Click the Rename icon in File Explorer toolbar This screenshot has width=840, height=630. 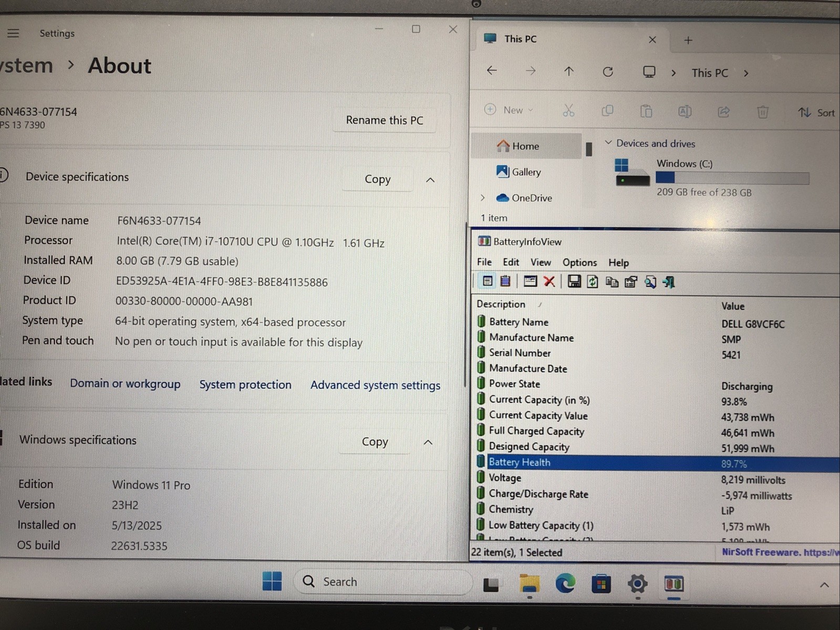[685, 111]
